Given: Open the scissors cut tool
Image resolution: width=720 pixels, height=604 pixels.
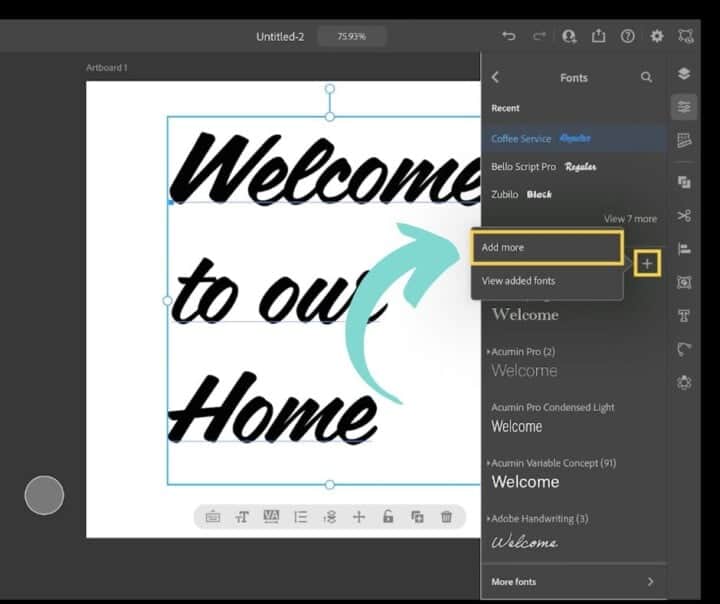Looking at the screenshot, I should click(684, 215).
